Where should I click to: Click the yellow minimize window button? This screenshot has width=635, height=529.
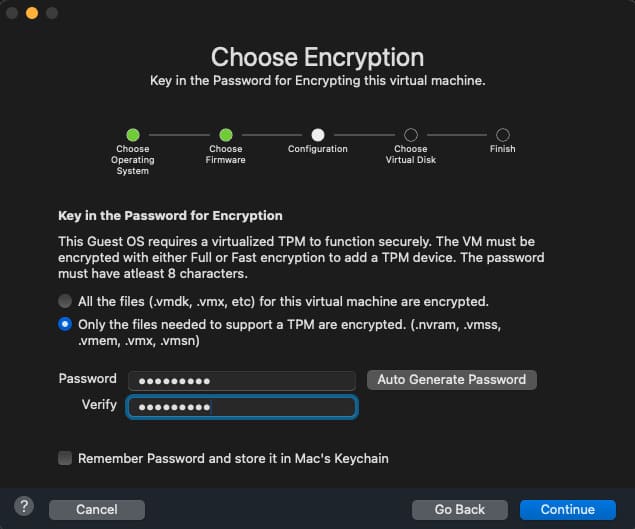32,13
